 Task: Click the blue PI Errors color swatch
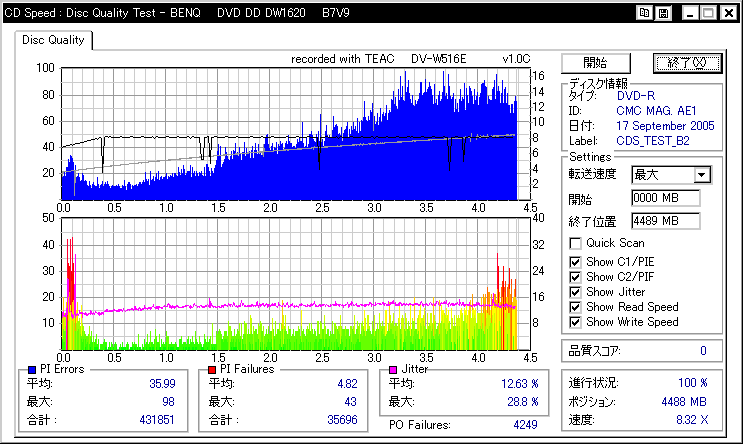coord(32,370)
